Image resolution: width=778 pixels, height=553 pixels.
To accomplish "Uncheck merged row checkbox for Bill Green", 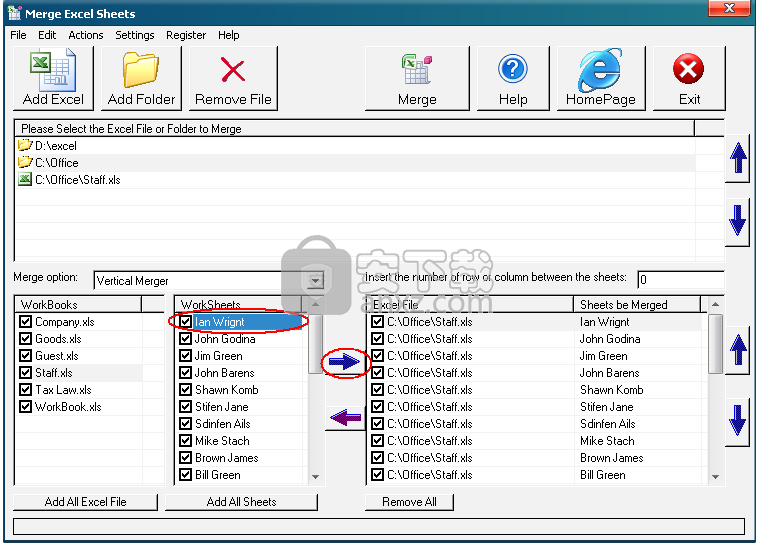I will 377,475.
